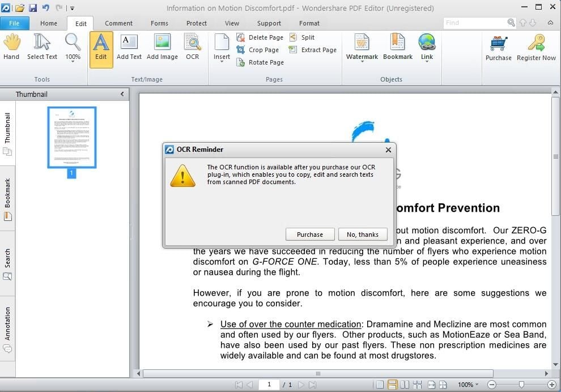The width and height of the screenshot is (561, 392).
Task: Choose the Add Image tool
Action: pos(162,47)
